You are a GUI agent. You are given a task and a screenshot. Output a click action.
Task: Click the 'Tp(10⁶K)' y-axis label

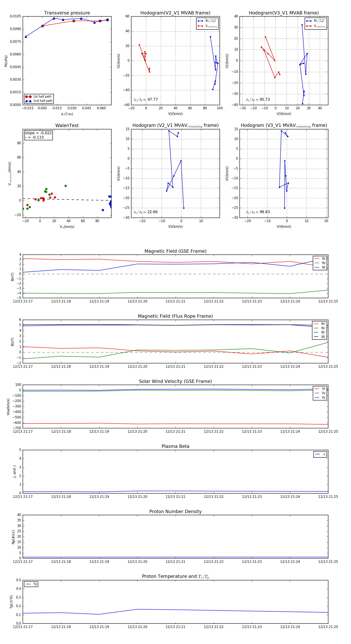tap(12, 602)
